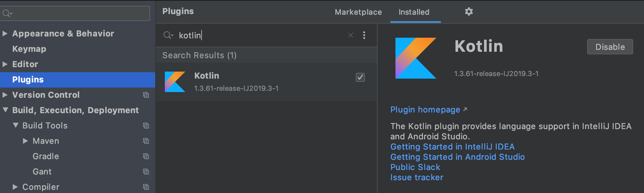Click the plugin search magnifier icon
The width and height of the screenshot is (644, 193).
point(168,35)
